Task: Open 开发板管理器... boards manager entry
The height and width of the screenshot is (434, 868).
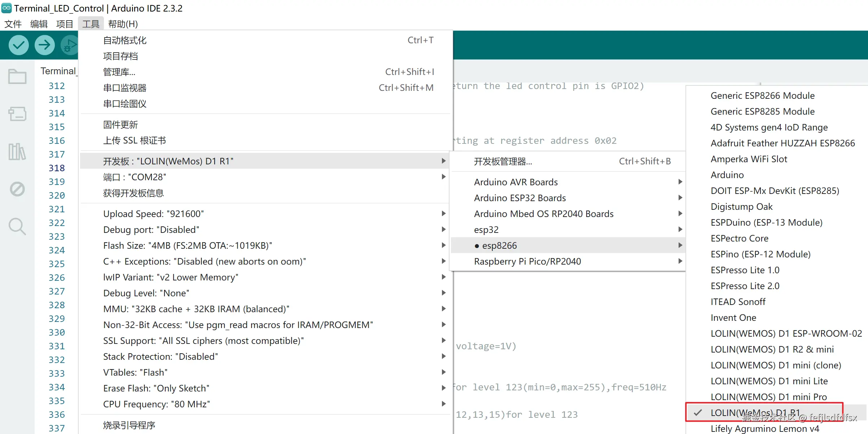Action: [x=503, y=161]
